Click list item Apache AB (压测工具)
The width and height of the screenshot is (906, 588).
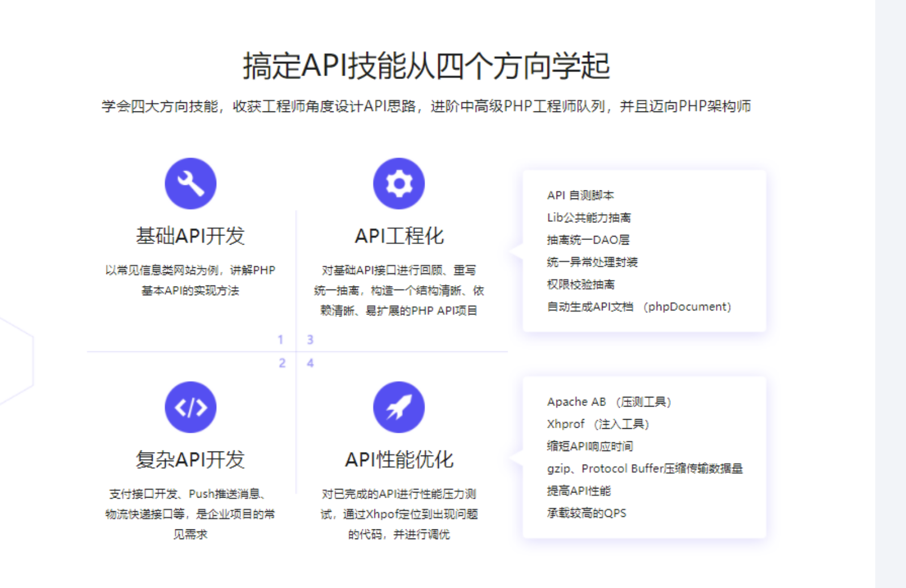(610, 402)
